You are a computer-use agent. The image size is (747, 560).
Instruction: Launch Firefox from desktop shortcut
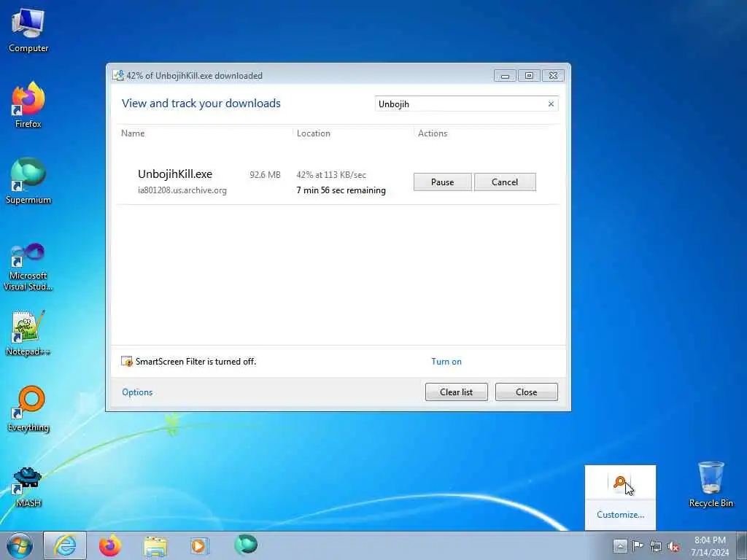pyautogui.click(x=28, y=105)
